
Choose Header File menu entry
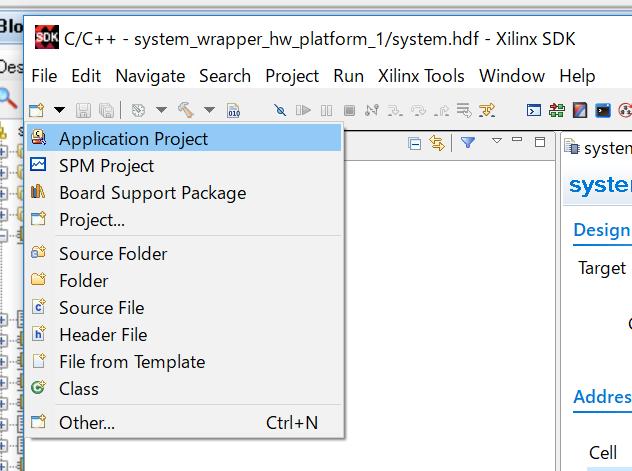click(x=184, y=334)
